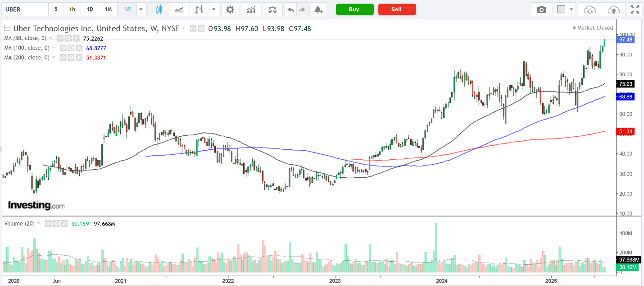Open compare symbols scales icon
Screen dimensions: 644x286
click(272, 9)
